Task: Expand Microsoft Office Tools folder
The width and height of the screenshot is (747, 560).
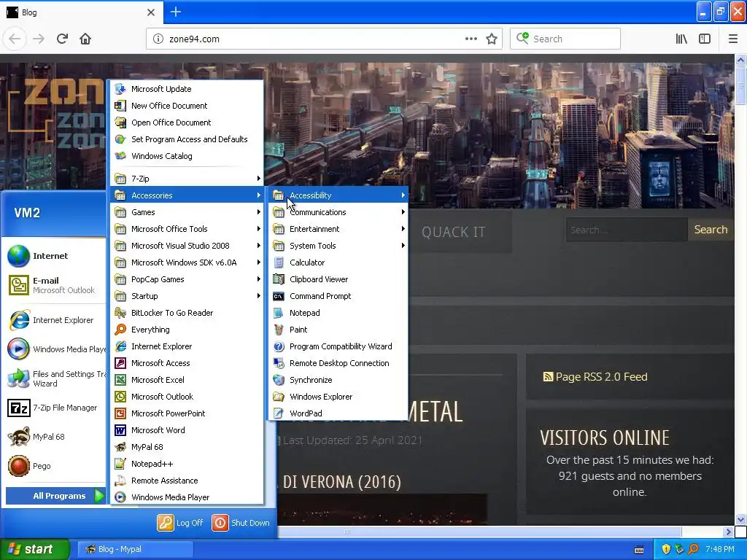Action: click(x=187, y=228)
